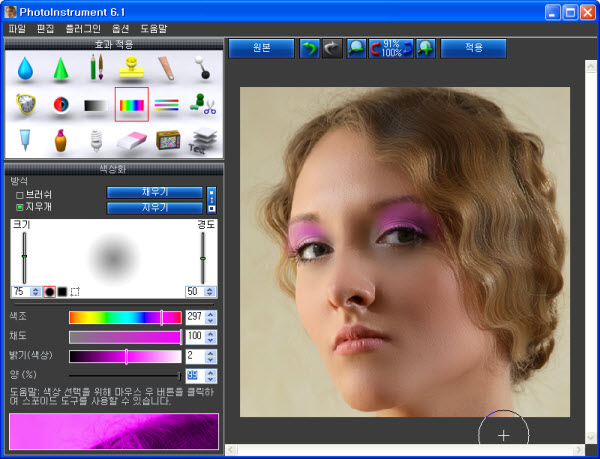
Task: Click the hue 297 spinner arrows
Action: (211, 317)
